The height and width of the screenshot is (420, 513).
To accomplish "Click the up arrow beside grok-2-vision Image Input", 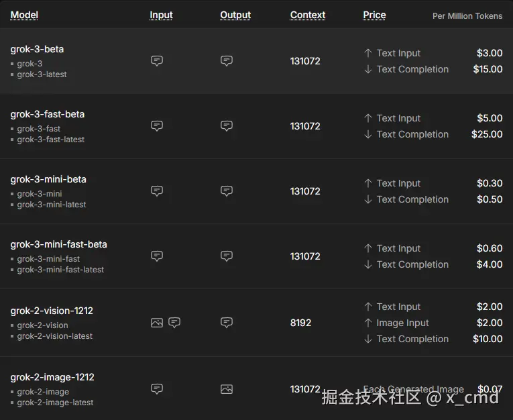I will click(x=368, y=323).
